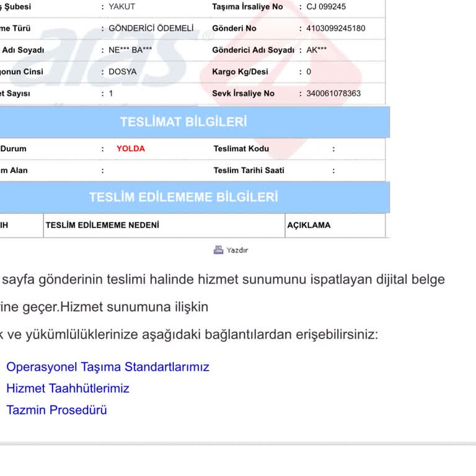Click the Teslim Tarihi Saati label

249,170
